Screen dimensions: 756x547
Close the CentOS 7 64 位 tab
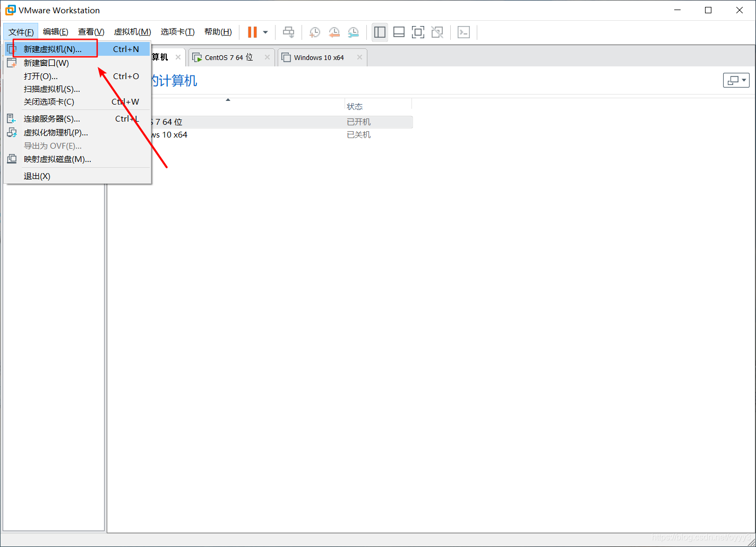[x=267, y=57]
